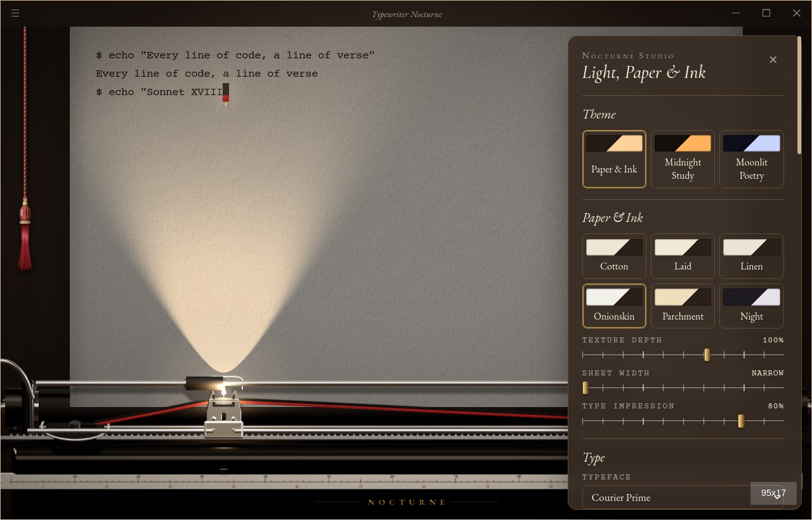Switch to the Midnight Study theme
Screen dimensions: 812x520
(x=683, y=159)
